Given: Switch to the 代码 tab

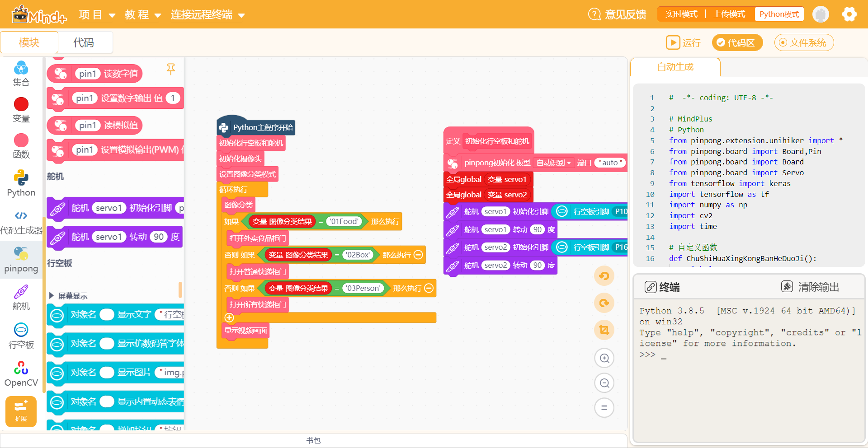Looking at the screenshot, I should click(x=84, y=42).
